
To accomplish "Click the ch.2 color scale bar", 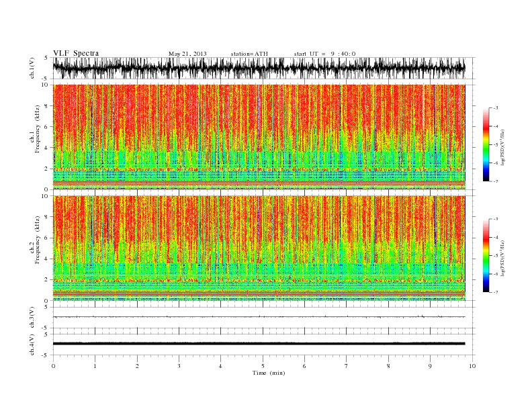I will tap(486, 256).
